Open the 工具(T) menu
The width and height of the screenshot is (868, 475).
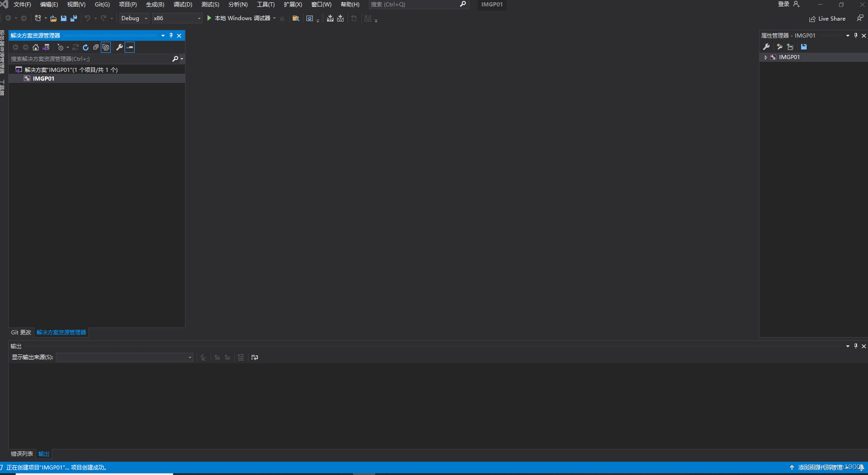pyautogui.click(x=266, y=5)
